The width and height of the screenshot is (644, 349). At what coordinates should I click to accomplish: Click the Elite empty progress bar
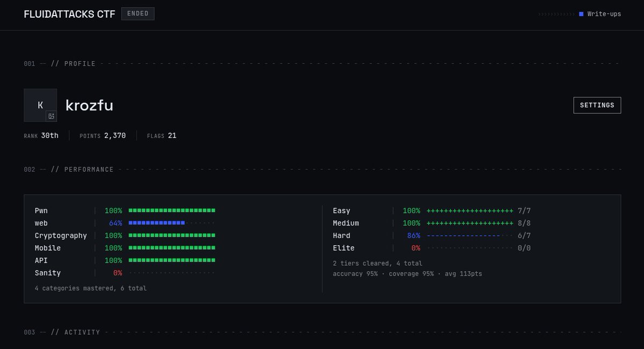(470, 248)
